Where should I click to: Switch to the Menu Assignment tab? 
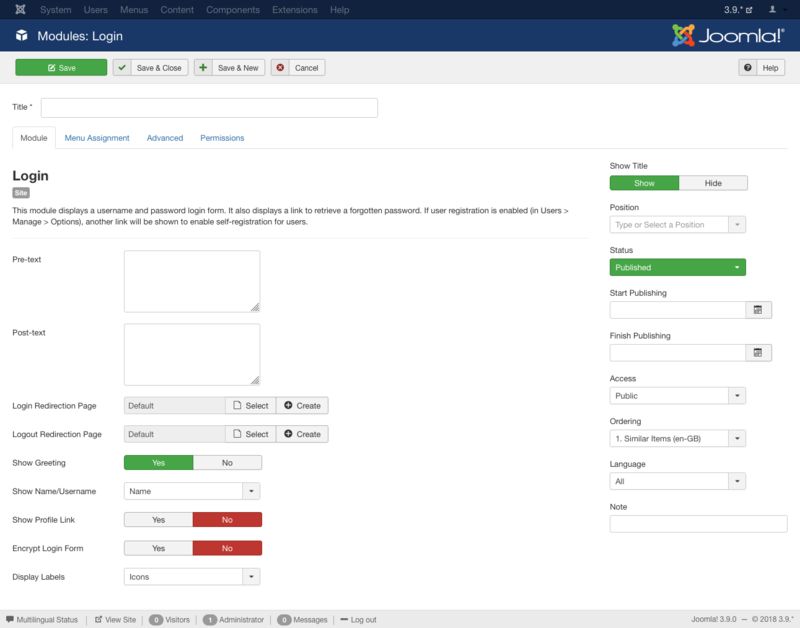click(97, 138)
